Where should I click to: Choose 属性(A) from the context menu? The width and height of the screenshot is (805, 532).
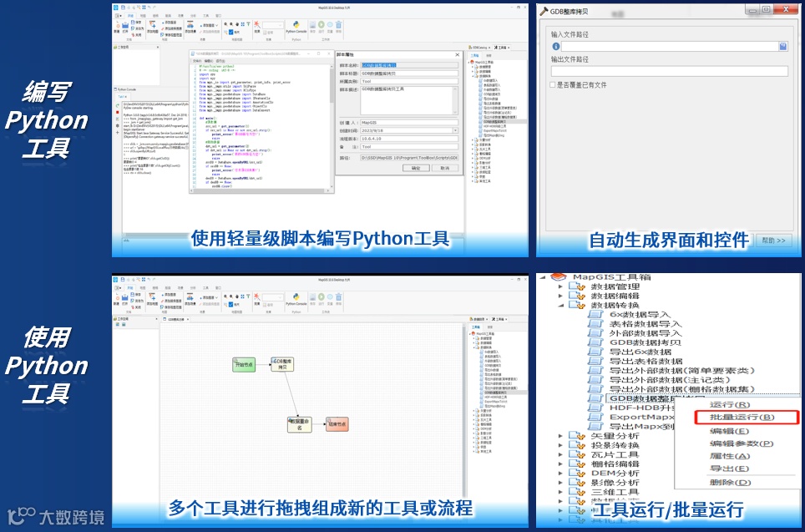click(730, 456)
